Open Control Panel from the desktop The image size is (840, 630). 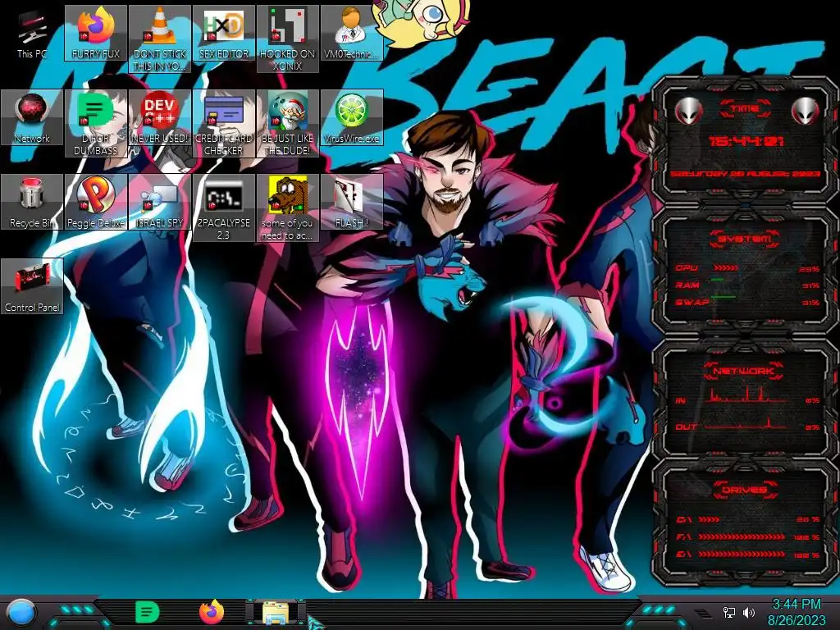32,286
